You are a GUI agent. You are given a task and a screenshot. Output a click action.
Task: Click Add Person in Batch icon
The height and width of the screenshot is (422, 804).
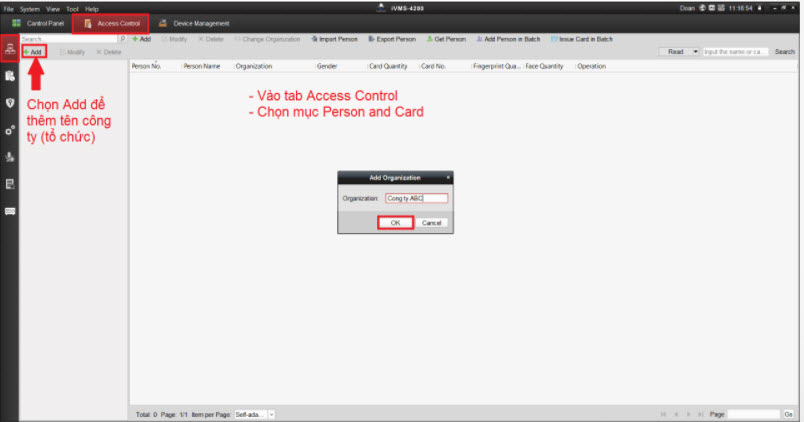[x=478, y=39]
